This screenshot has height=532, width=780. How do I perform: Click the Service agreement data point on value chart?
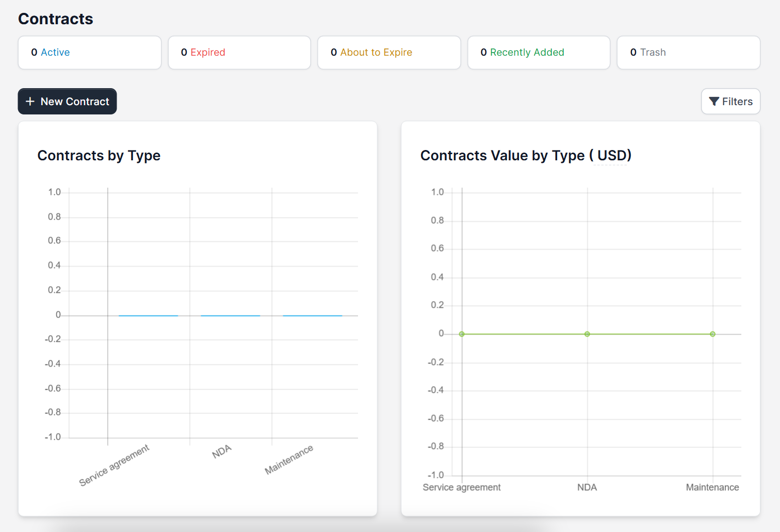pos(462,334)
